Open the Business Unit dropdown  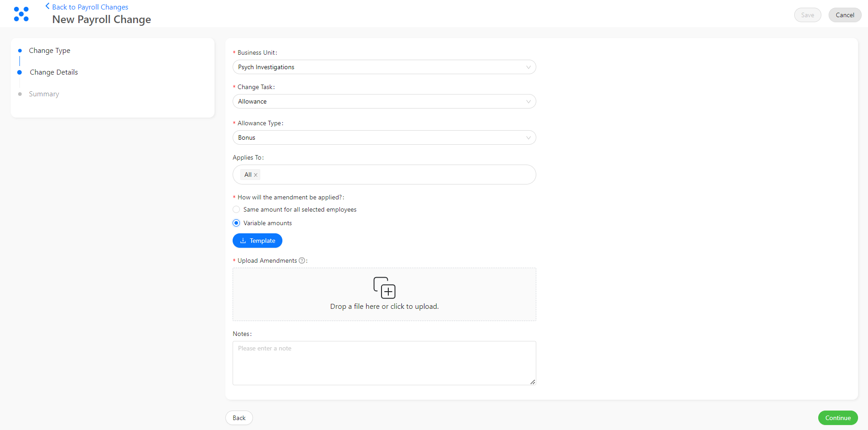[384, 67]
